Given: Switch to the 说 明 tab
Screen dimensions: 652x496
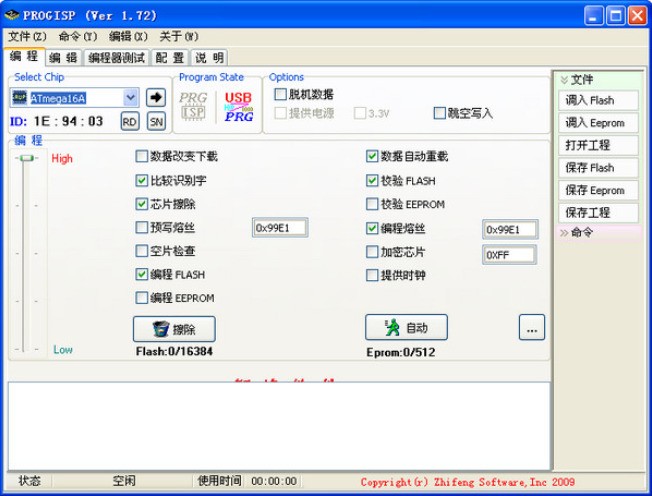Looking at the screenshot, I should [x=210, y=57].
